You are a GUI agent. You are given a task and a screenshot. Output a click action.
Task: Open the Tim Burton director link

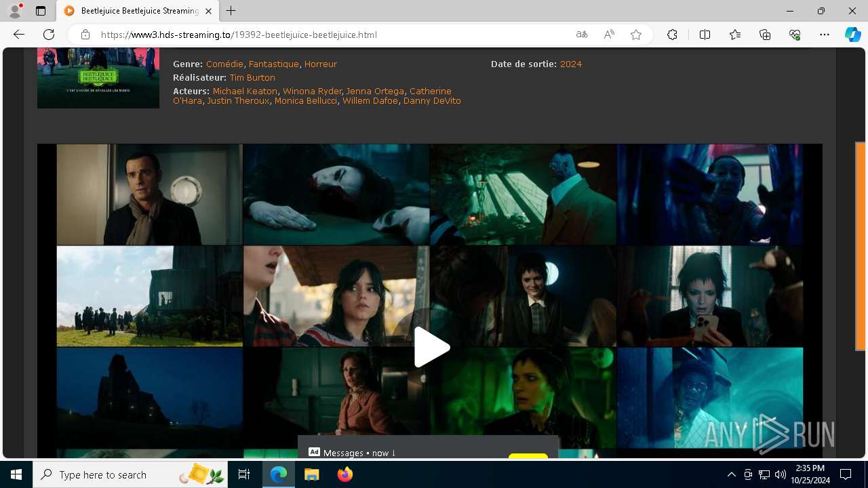[x=252, y=77]
